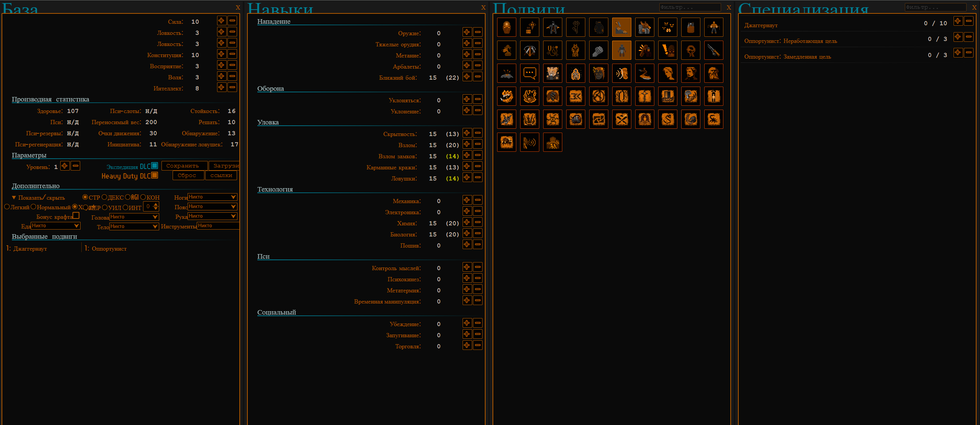Select the ДЕКС radio button

point(104,197)
